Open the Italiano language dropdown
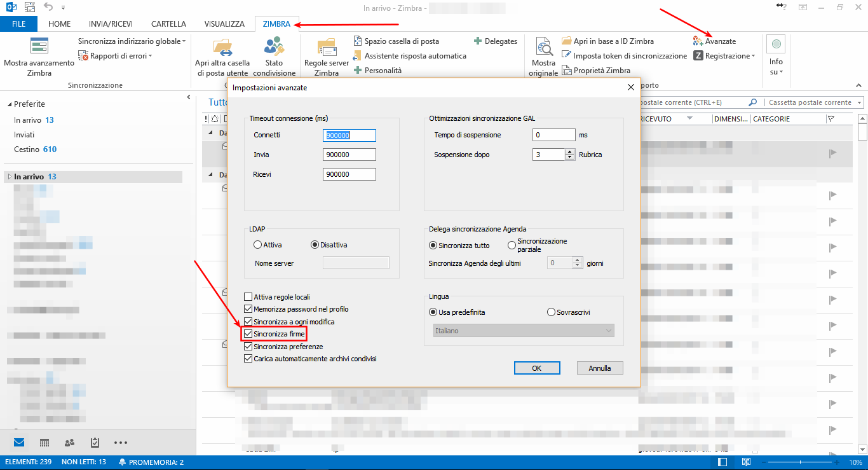The image size is (868, 470). click(x=524, y=331)
